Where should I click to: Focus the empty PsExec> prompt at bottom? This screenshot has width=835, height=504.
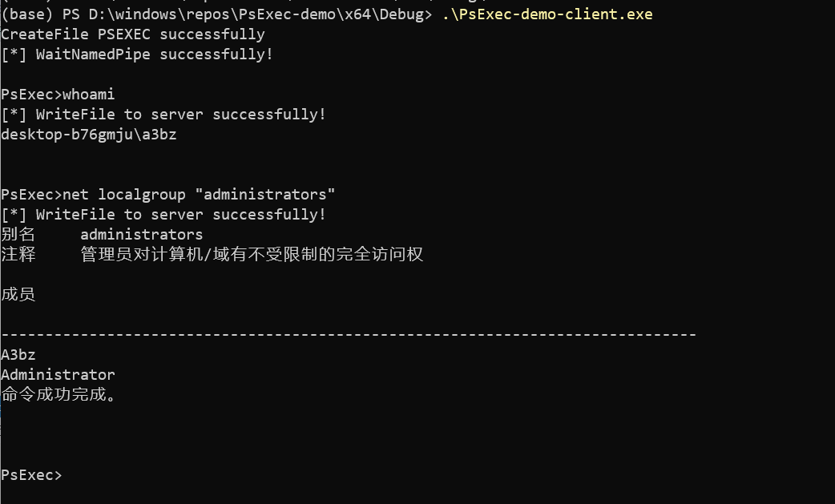tap(31, 474)
